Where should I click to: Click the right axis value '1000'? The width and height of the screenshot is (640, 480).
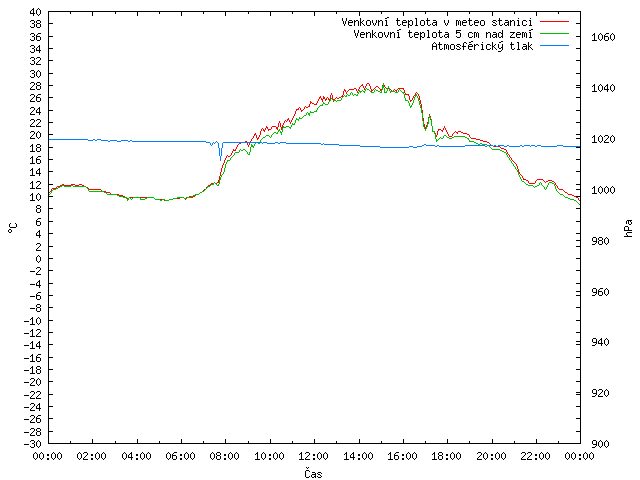pos(603,190)
